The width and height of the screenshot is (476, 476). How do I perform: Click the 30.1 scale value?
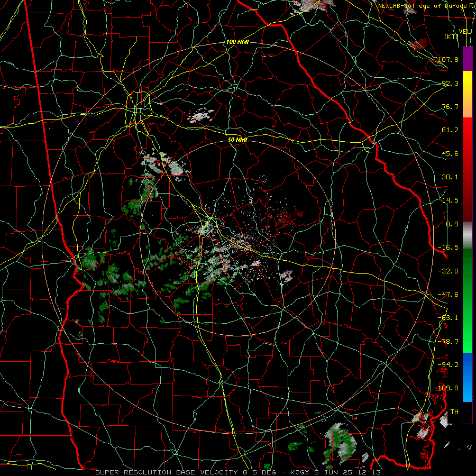(x=450, y=177)
